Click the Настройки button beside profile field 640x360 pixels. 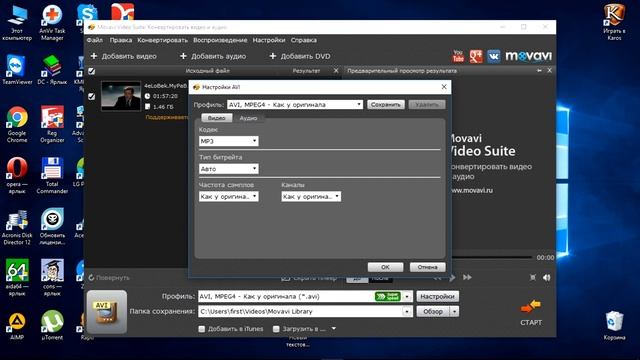pos(438,296)
